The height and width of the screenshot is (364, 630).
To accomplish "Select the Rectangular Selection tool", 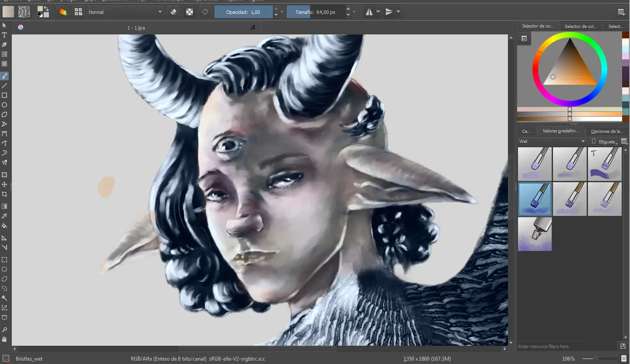I will coord(4,259).
